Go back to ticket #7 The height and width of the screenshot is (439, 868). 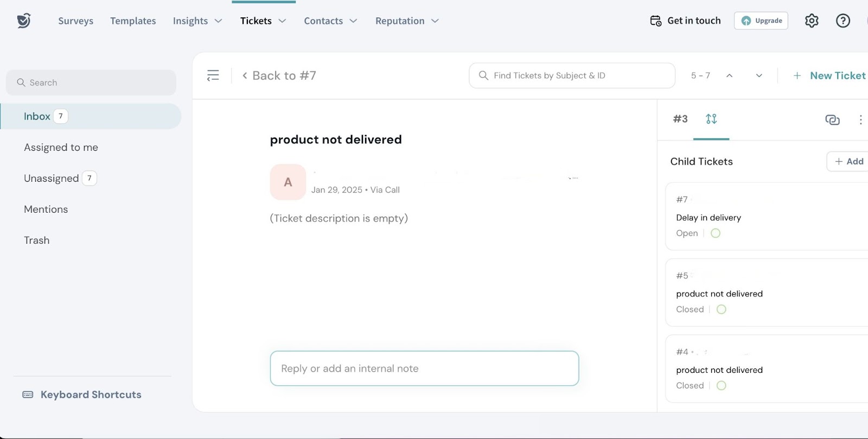(279, 75)
